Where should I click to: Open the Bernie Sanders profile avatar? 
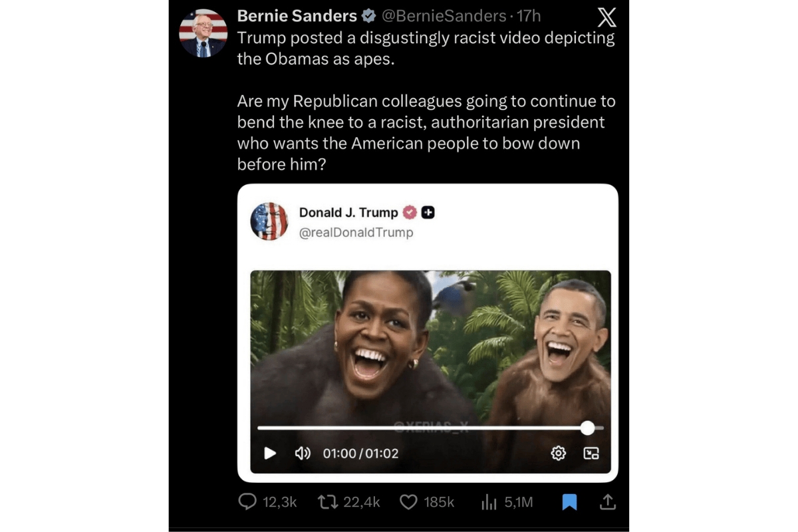point(203,33)
